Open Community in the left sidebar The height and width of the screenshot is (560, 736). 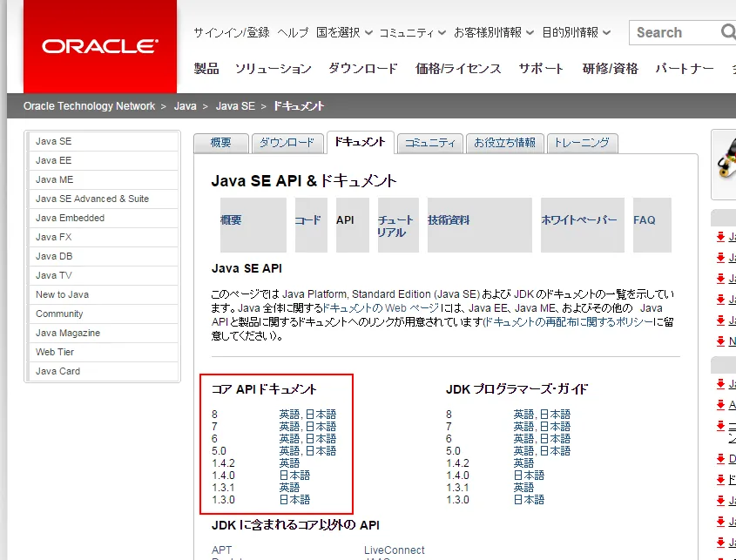point(103,314)
